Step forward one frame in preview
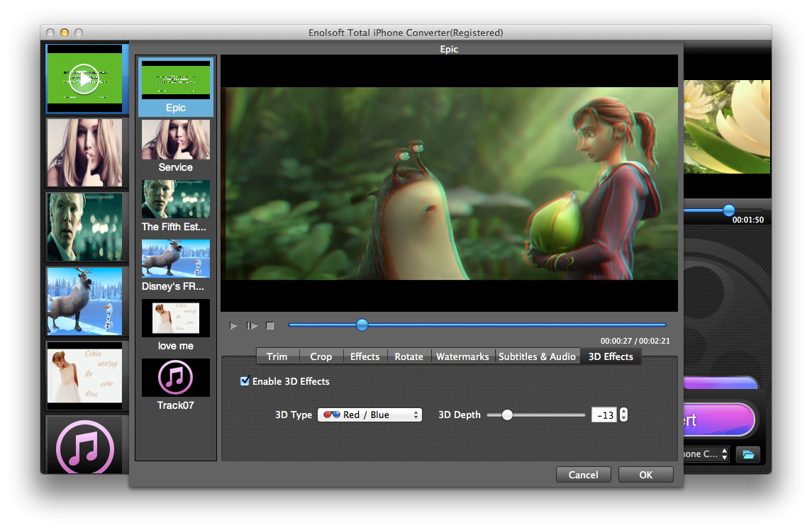This screenshot has height=530, width=812. pos(252,325)
